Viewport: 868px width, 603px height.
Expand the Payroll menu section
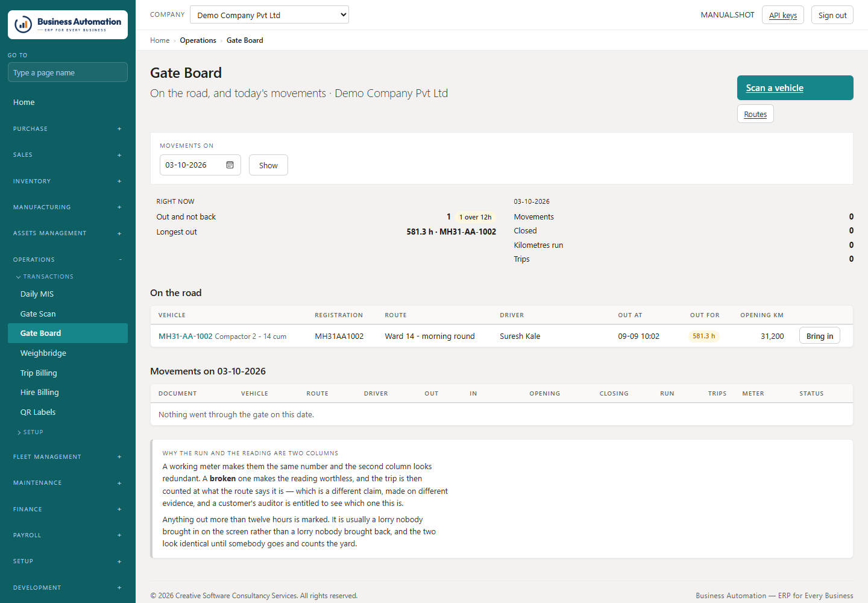click(68, 535)
